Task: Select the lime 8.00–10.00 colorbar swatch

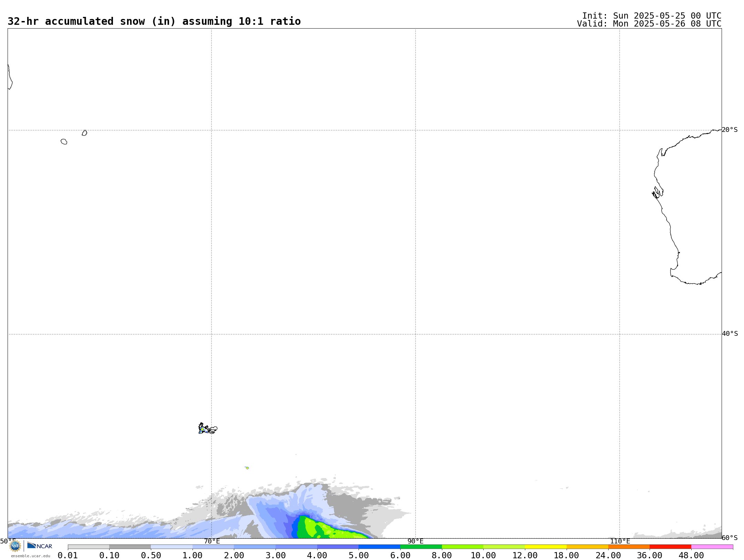Action: [463, 547]
